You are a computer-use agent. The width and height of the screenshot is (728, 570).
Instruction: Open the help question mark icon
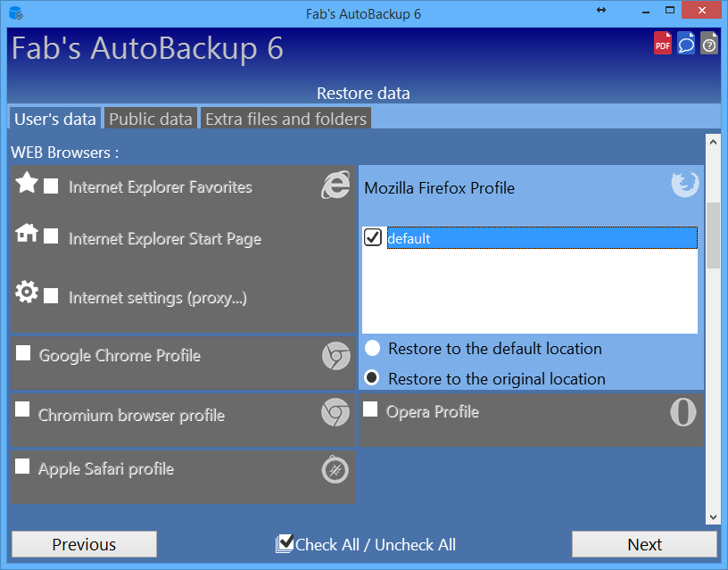(x=709, y=43)
